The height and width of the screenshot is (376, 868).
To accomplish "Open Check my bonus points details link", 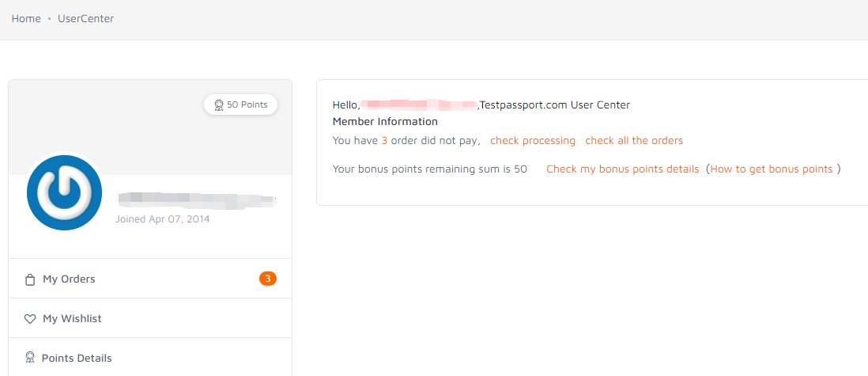I will pos(622,169).
